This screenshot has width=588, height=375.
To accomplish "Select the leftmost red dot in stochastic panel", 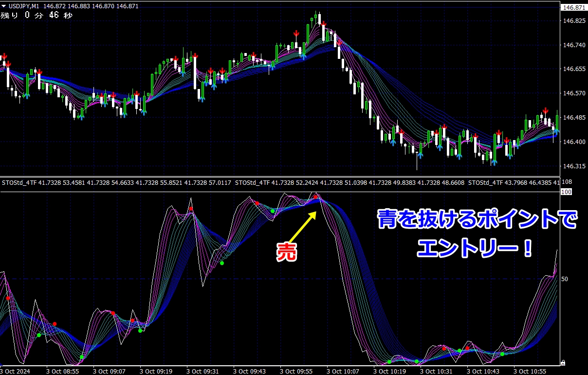I will [8, 298].
